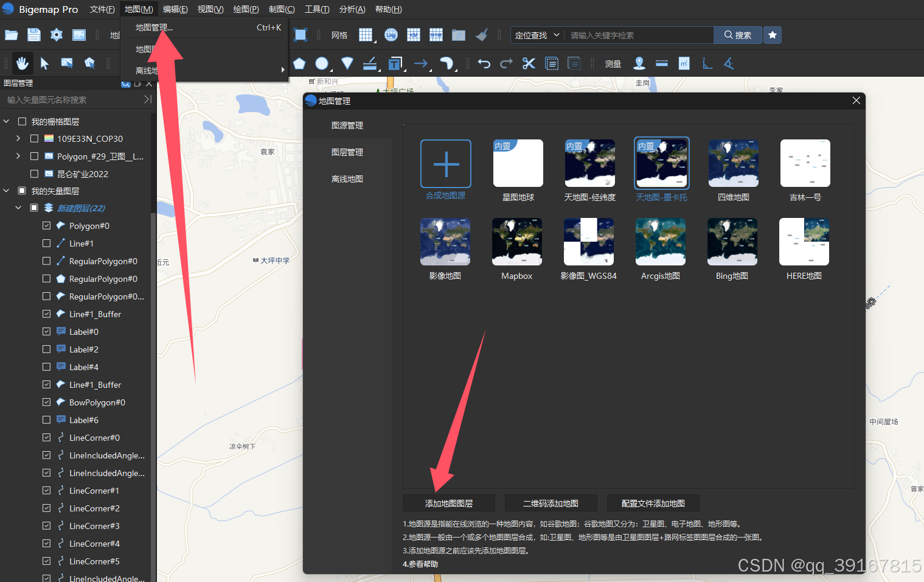Click the fit-to-extent frame icon
Screen dimensions: 924x582
300,35
